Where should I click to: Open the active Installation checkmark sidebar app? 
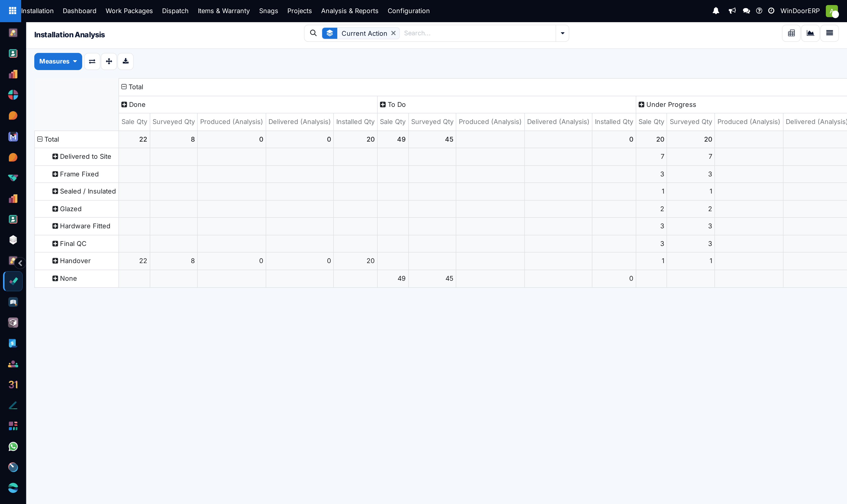(x=13, y=281)
